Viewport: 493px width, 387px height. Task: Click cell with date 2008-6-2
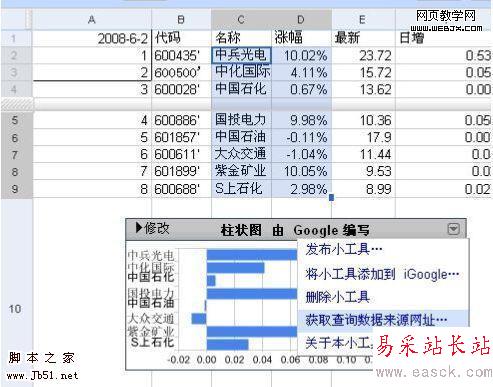[x=92, y=38]
